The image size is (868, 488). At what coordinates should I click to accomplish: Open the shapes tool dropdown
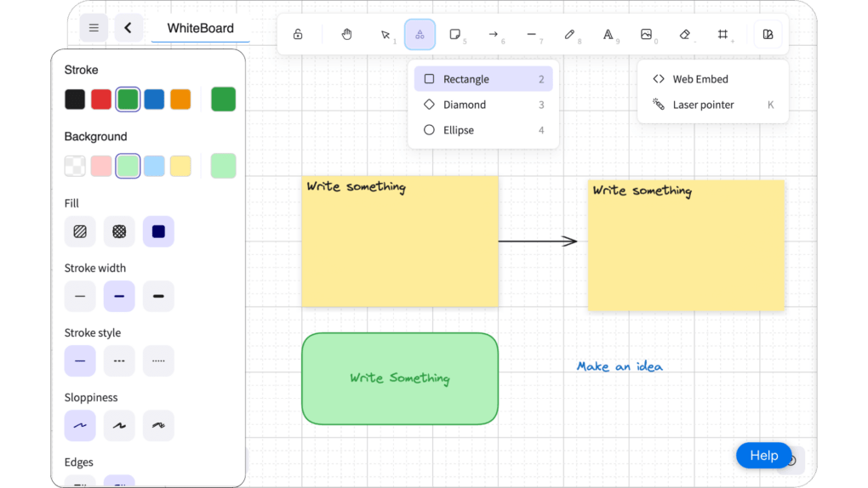pos(420,35)
